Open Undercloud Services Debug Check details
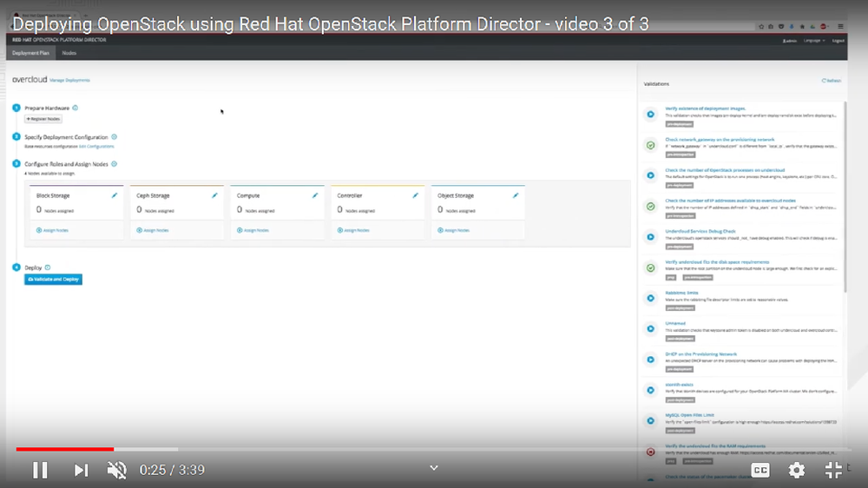Image resolution: width=868 pixels, height=488 pixels. [x=700, y=232]
